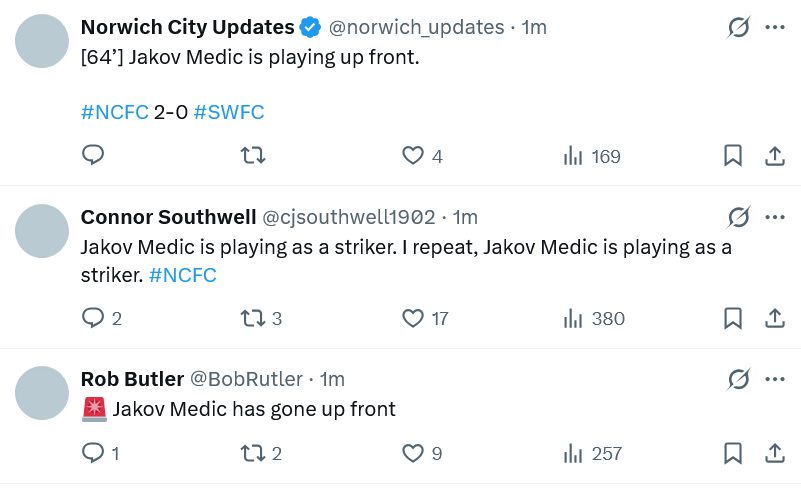Reply to the Norwich City Updates tweet
Image resolution: width=801 pixels, height=490 pixels.
coord(93,156)
